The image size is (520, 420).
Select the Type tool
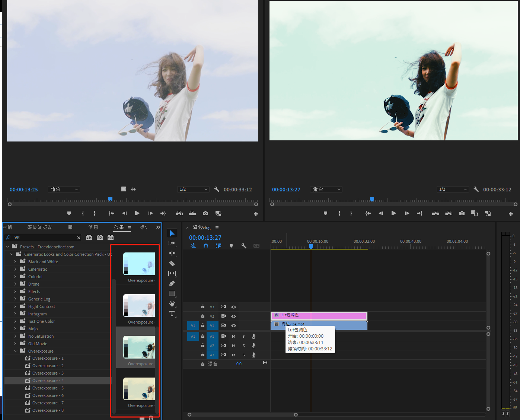point(172,314)
